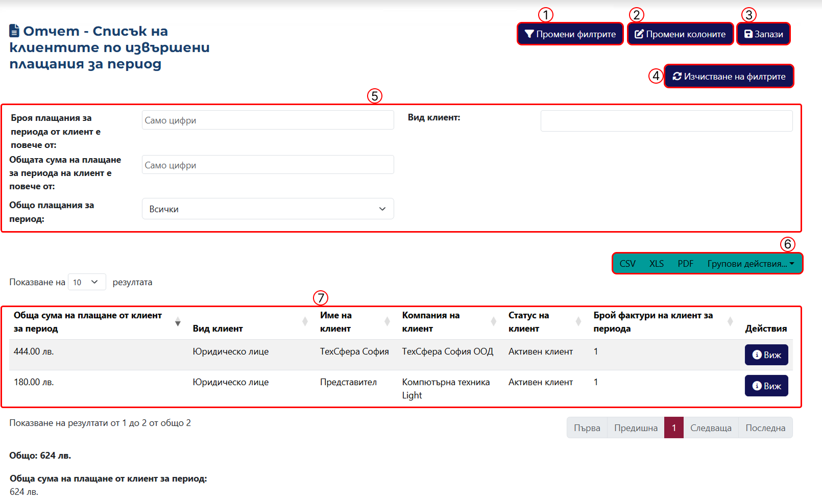The width and height of the screenshot is (822, 504).
Task: Sort by 'Обща сума на плащане от клиент' column
Action: point(97,322)
